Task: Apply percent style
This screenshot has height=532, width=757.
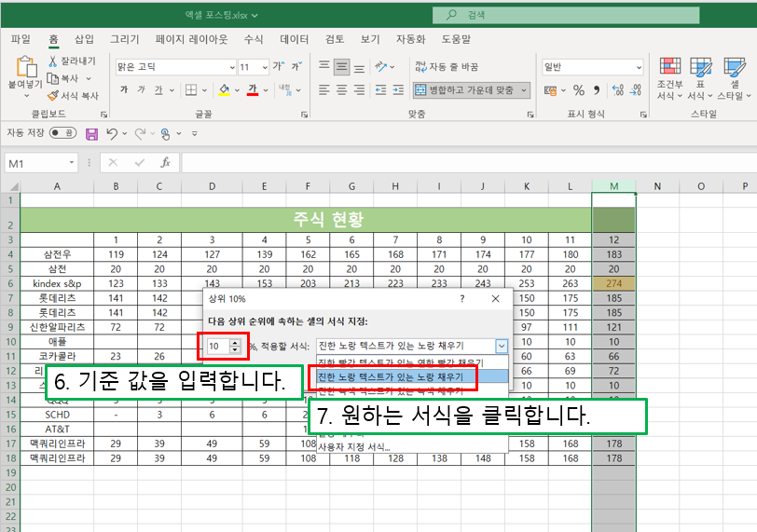Action: pos(579,90)
